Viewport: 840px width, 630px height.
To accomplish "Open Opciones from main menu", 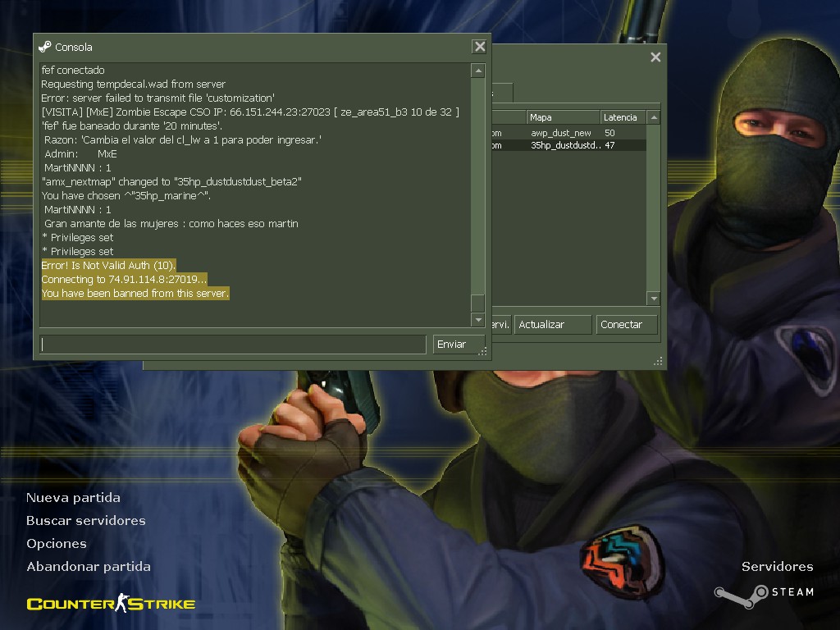I will [57, 544].
